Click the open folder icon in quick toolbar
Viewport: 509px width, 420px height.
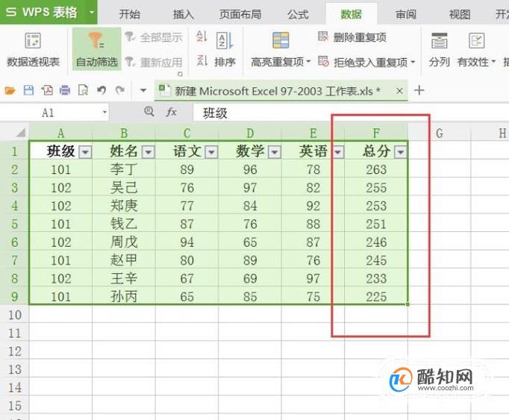tap(10, 90)
